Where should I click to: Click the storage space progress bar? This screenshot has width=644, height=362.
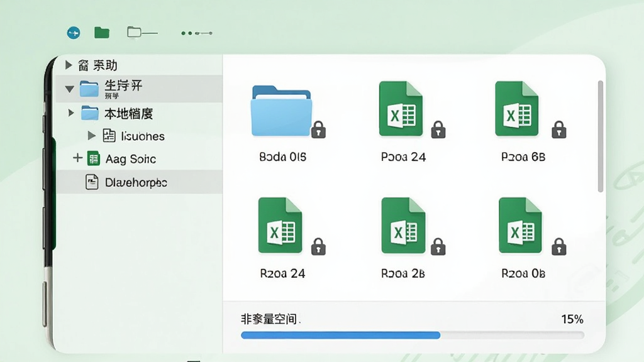click(x=413, y=336)
